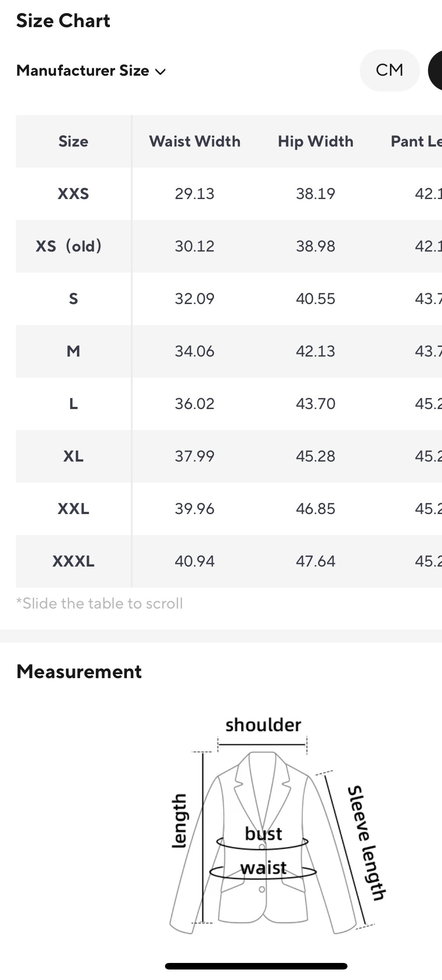Tap the S size row label
Screen dimensions: 442x980
(74, 299)
